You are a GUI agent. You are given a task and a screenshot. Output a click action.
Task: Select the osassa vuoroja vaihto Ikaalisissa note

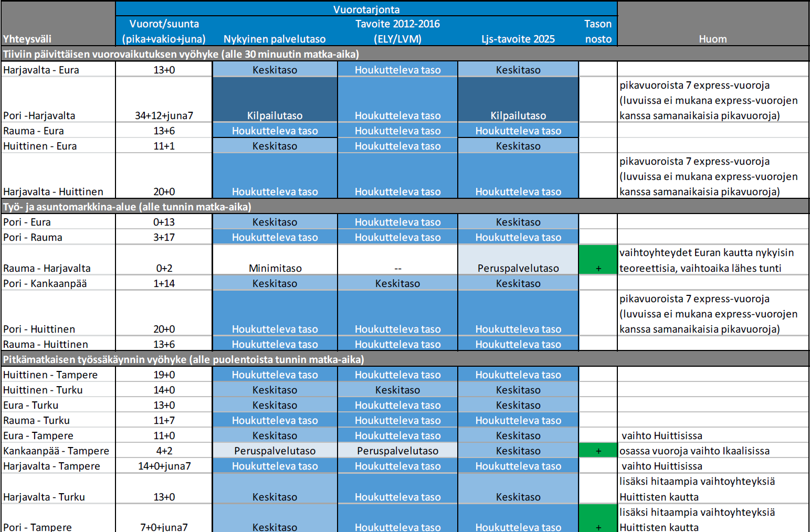tap(695, 451)
